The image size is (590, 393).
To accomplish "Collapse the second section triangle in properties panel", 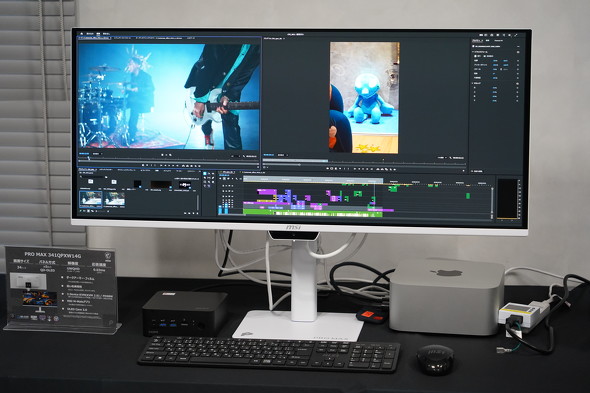I will click(x=473, y=83).
